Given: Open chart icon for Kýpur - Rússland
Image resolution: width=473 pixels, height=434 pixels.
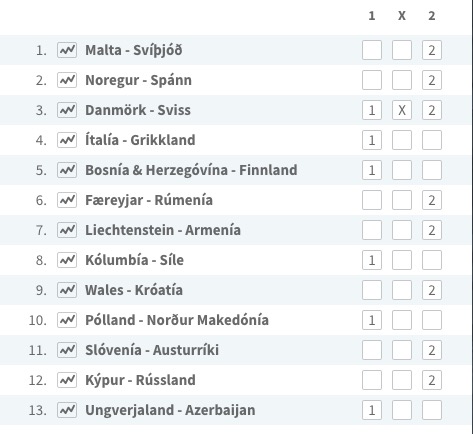Looking at the screenshot, I should pos(67,380).
